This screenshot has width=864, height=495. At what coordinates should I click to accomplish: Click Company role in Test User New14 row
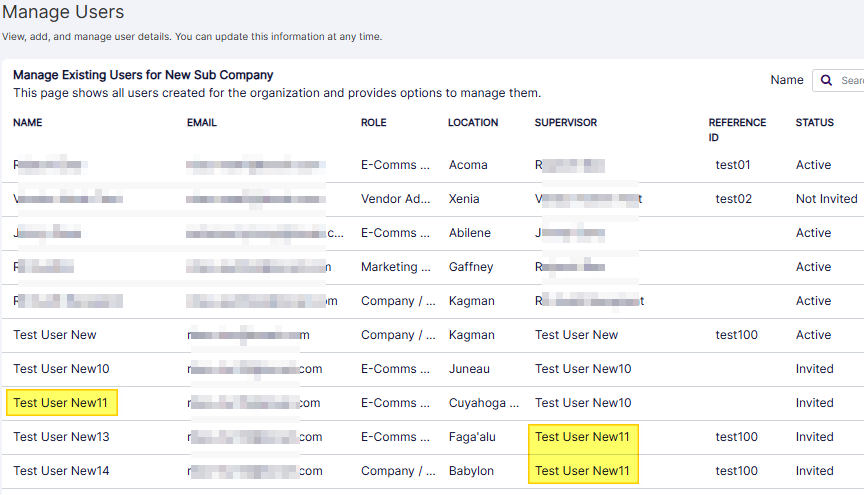click(x=398, y=471)
